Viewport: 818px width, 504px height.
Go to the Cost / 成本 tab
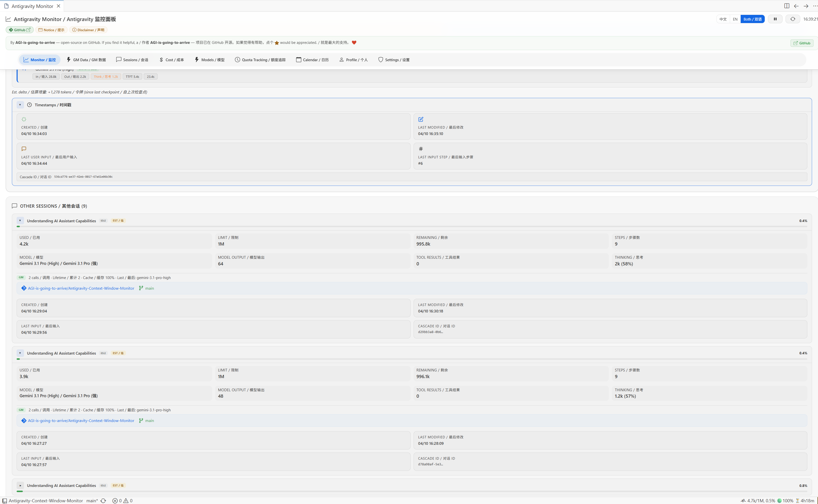click(x=172, y=60)
